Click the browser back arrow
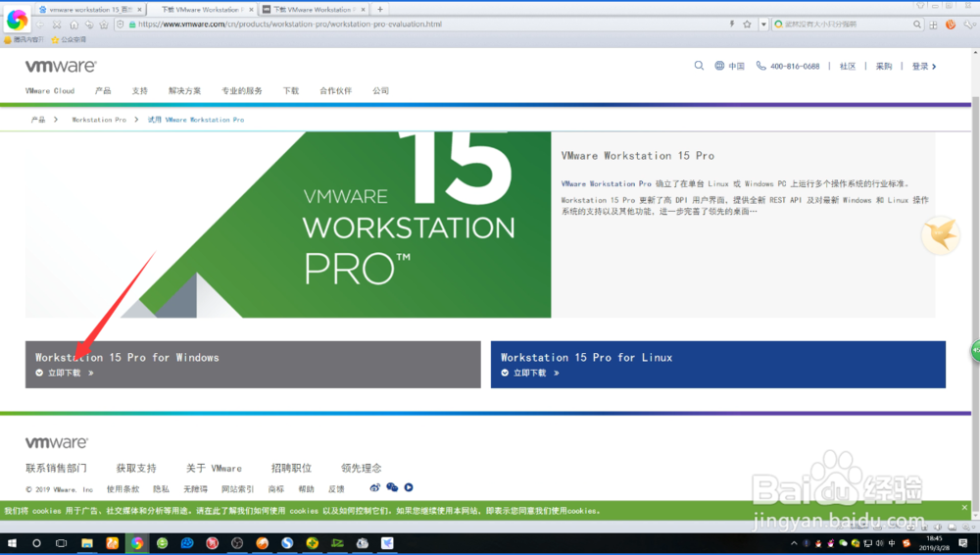 point(39,25)
